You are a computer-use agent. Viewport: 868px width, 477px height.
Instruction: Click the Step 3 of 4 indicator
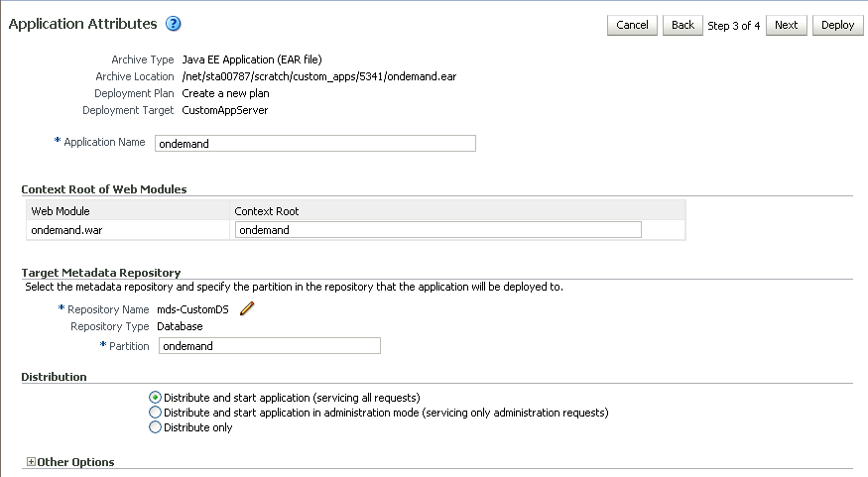click(734, 25)
